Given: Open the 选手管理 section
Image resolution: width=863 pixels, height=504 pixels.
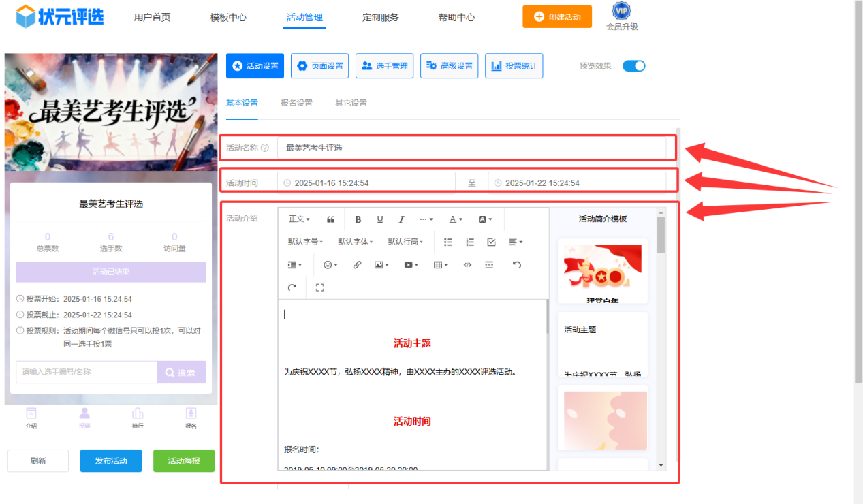Looking at the screenshot, I should pos(384,65).
